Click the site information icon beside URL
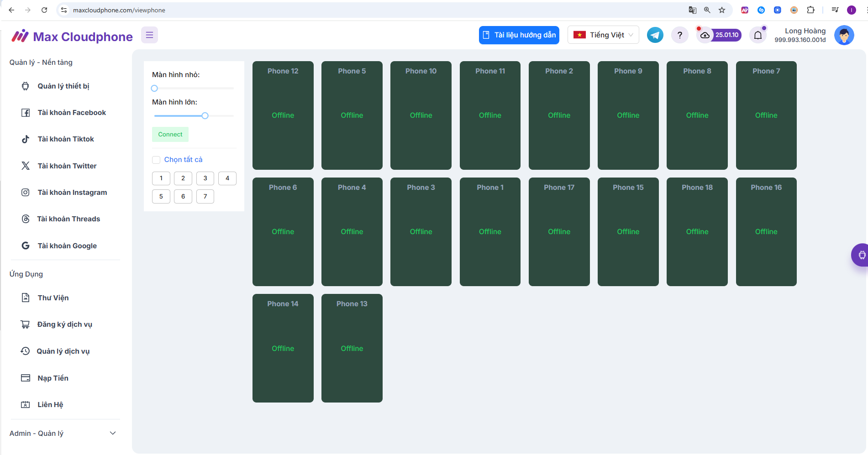 pos(64,10)
